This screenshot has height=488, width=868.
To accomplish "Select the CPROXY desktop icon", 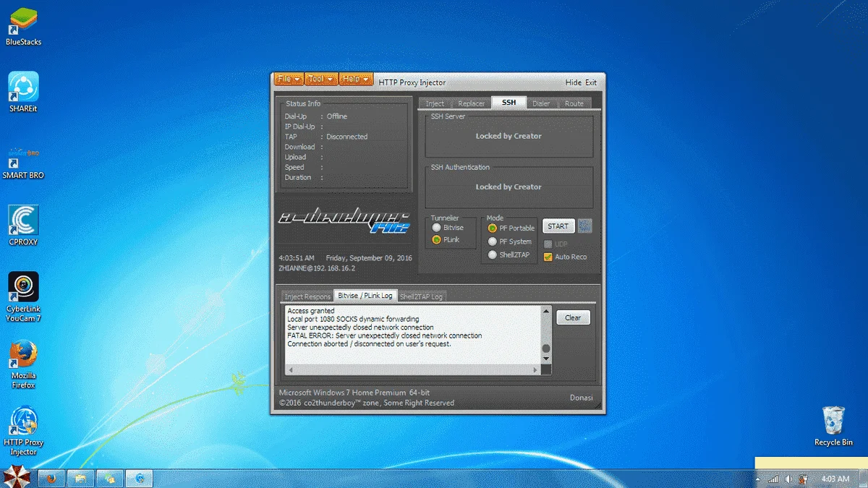I will [x=23, y=226].
